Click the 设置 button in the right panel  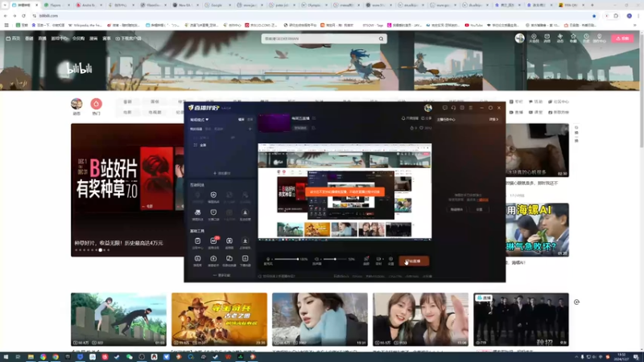(479, 209)
